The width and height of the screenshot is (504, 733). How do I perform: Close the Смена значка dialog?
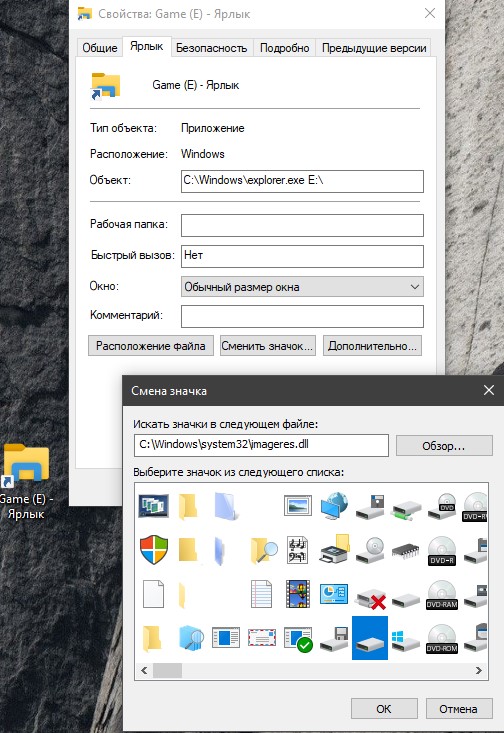(489, 390)
